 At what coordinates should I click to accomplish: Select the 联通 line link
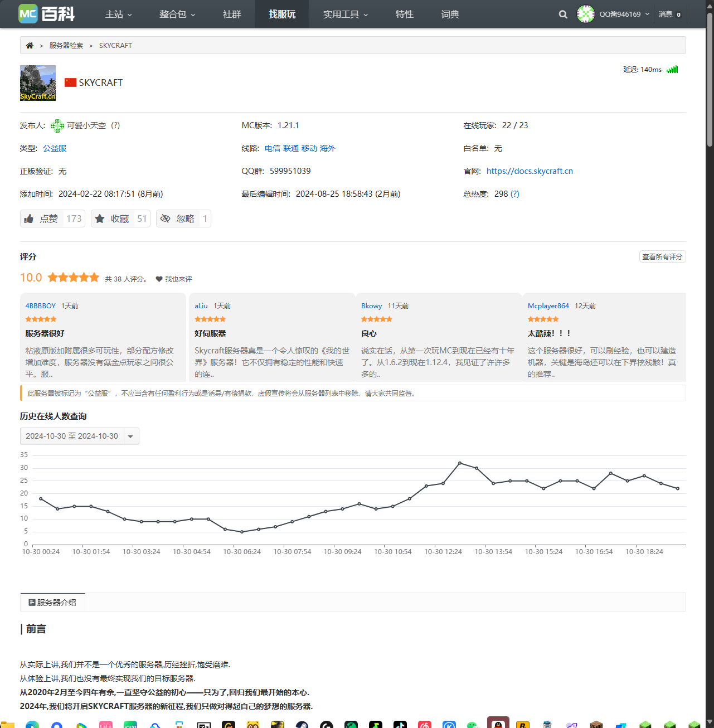coord(291,148)
